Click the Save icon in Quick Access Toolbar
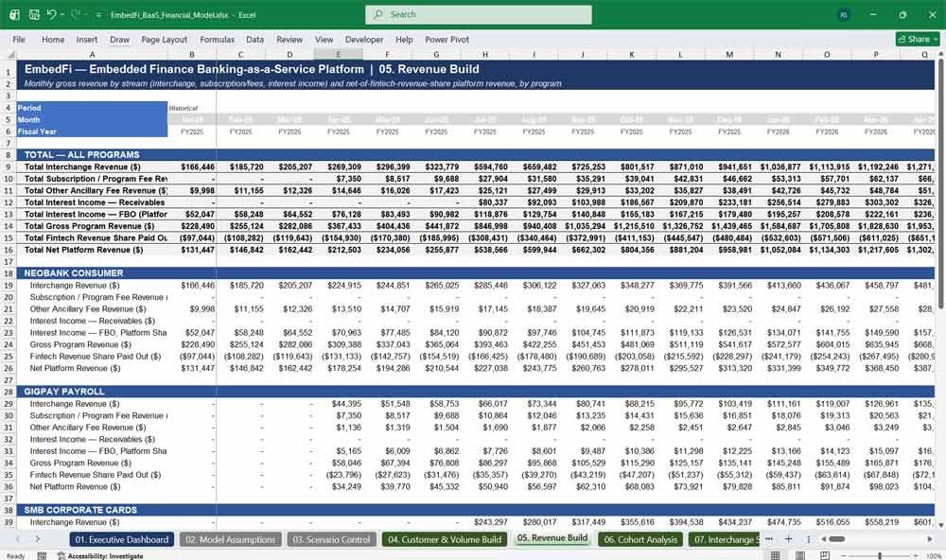The image size is (946, 560). [34, 14]
